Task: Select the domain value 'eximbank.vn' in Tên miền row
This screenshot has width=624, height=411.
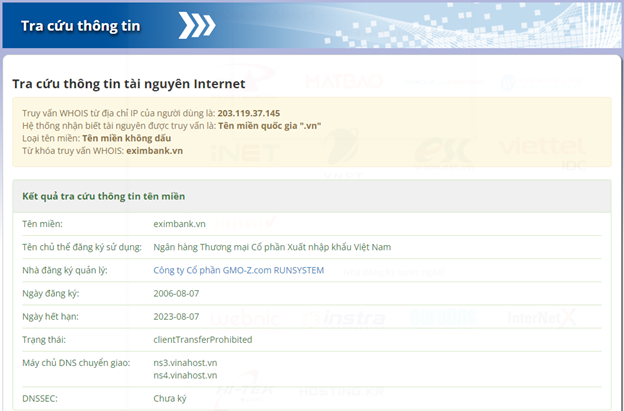Action: coord(179,224)
